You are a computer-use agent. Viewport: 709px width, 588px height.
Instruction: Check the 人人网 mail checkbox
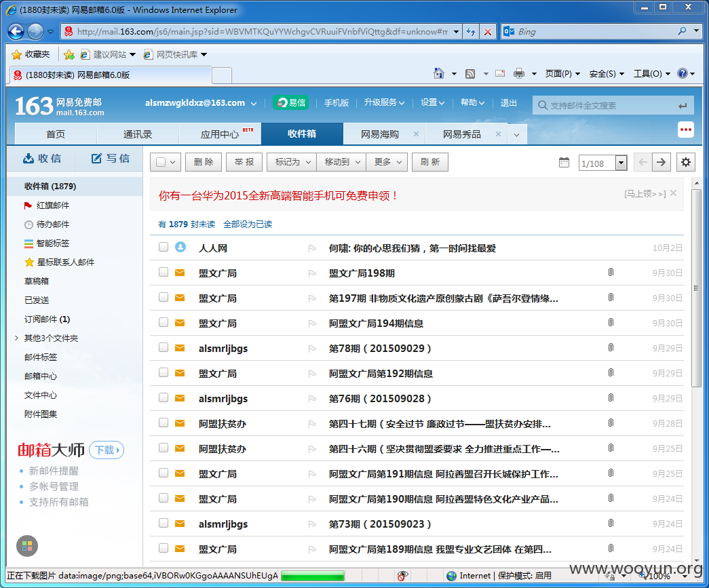[x=164, y=247]
